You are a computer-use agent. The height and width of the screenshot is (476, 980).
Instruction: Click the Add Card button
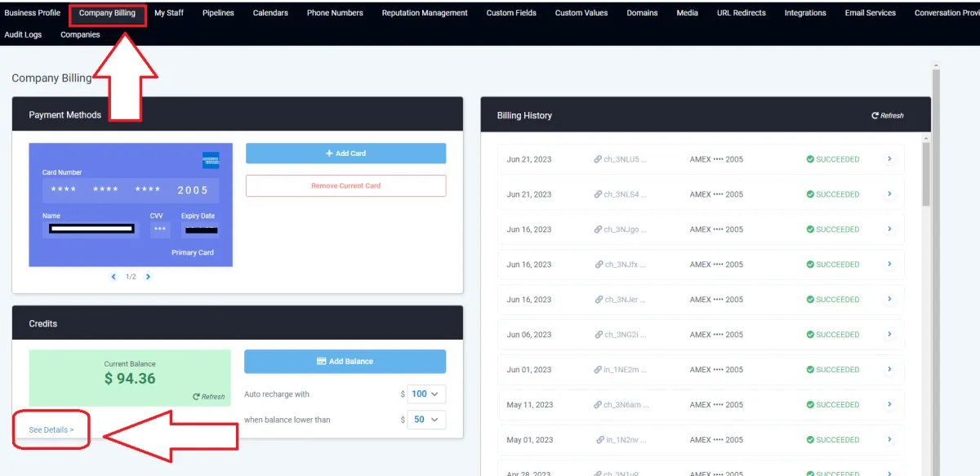point(345,153)
